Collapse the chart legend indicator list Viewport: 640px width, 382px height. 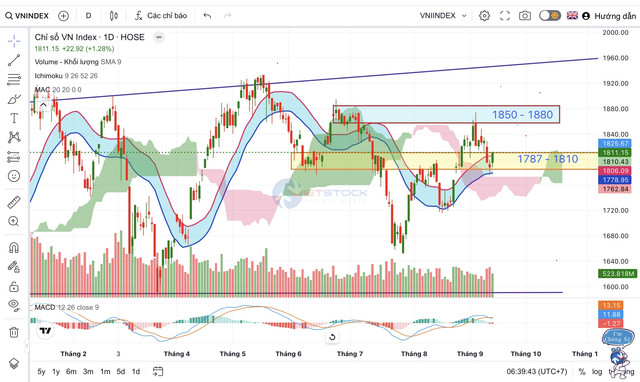159,37
